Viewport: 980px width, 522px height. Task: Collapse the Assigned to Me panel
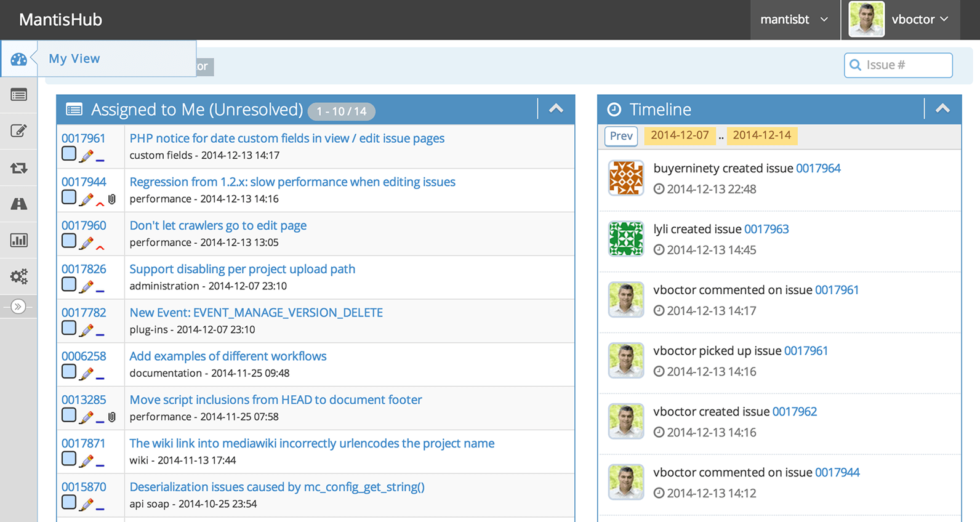click(556, 109)
